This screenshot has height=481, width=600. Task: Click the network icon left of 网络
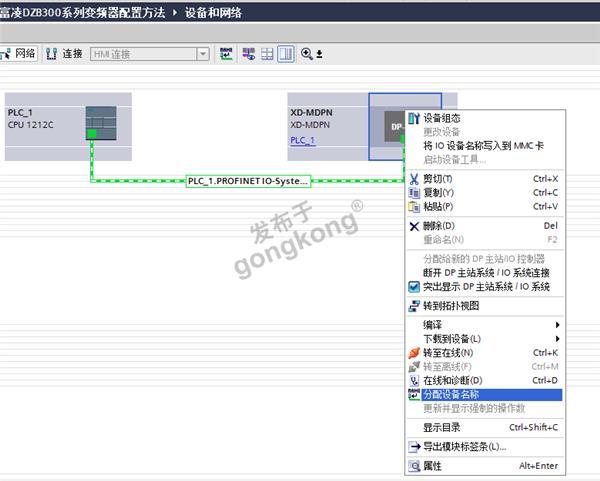(x=6, y=54)
